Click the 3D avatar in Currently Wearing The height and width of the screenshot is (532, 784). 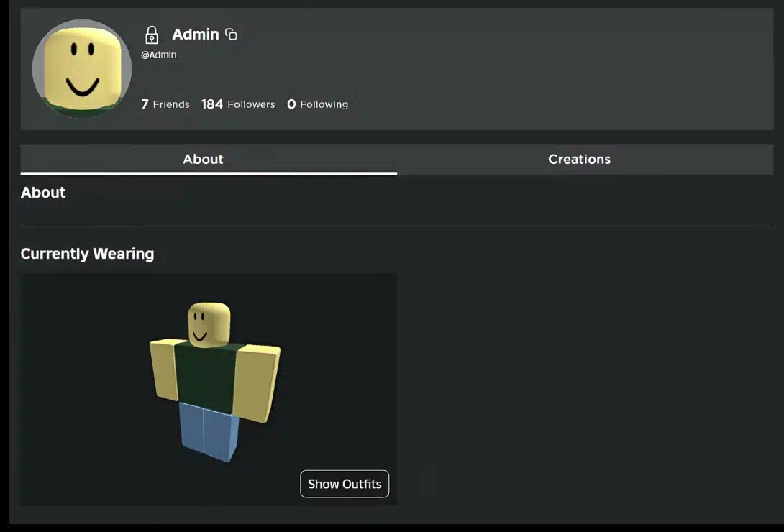(215, 381)
